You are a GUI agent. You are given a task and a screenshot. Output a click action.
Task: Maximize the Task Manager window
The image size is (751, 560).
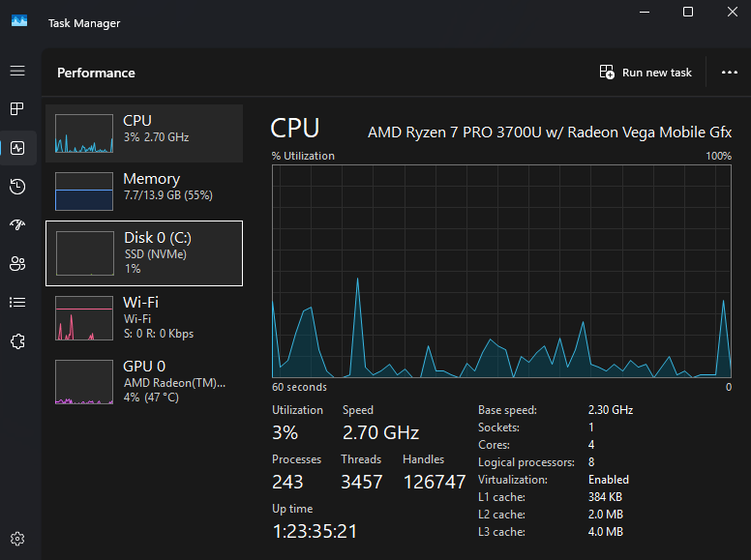688,12
